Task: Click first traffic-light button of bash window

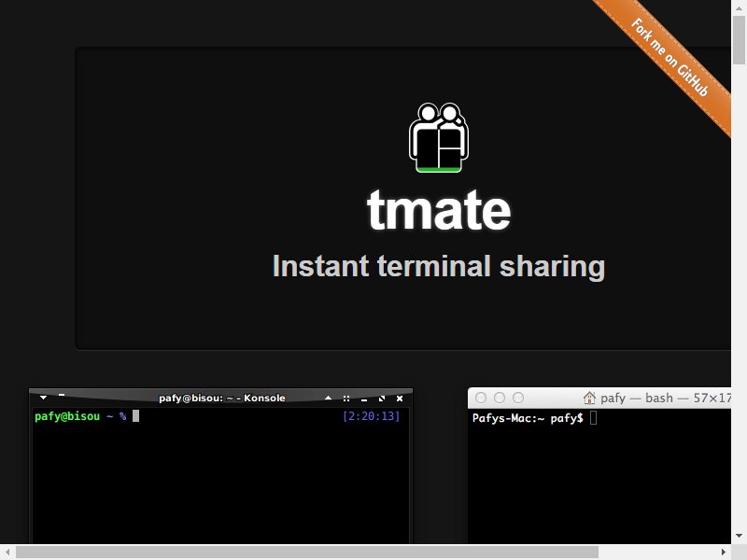Action: click(481, 398)
